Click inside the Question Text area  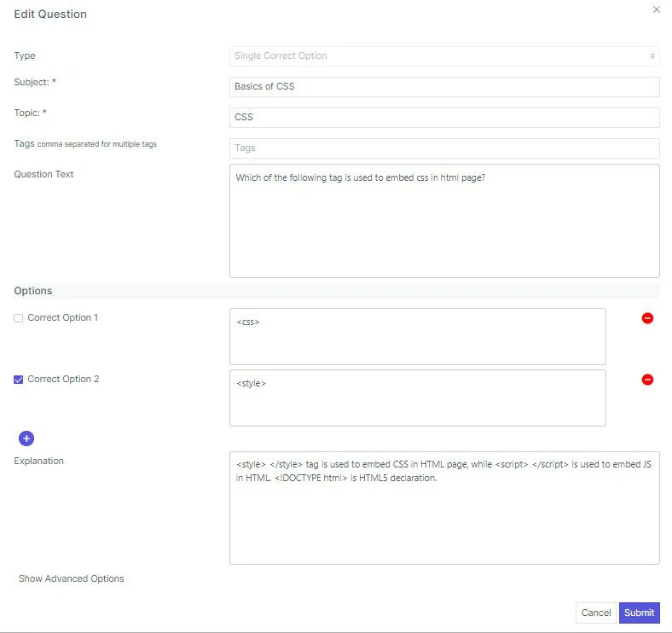(x=444, y=221)
